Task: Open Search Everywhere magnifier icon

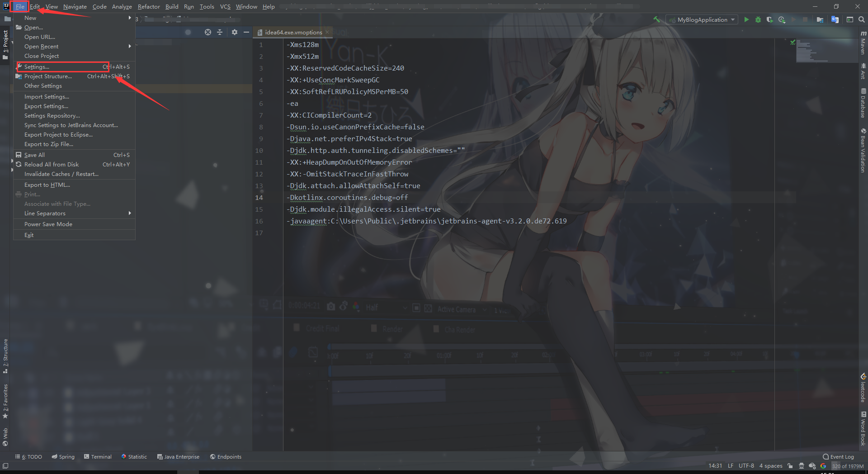Action: tap(862, 19)
